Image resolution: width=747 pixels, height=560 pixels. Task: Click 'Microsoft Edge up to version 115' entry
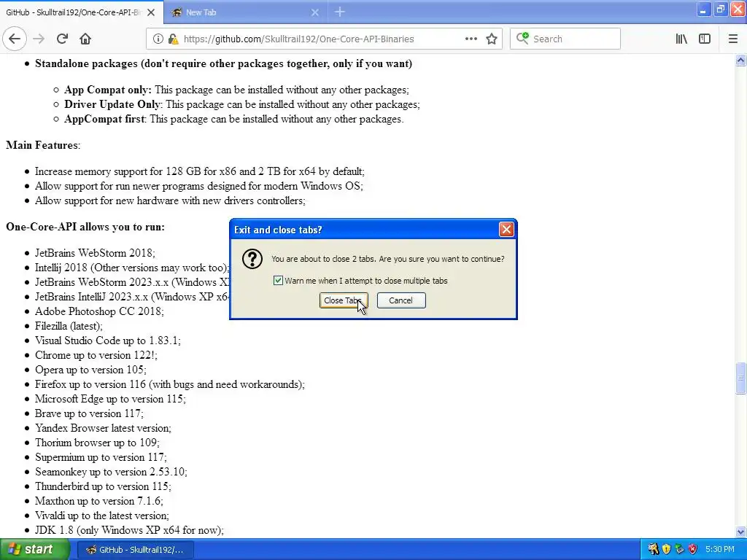pyautogui.click(x=111, y=399)
